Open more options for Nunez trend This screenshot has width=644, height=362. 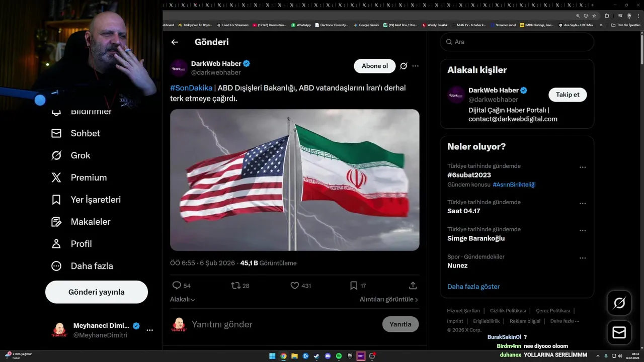click(x=583, y=258)
